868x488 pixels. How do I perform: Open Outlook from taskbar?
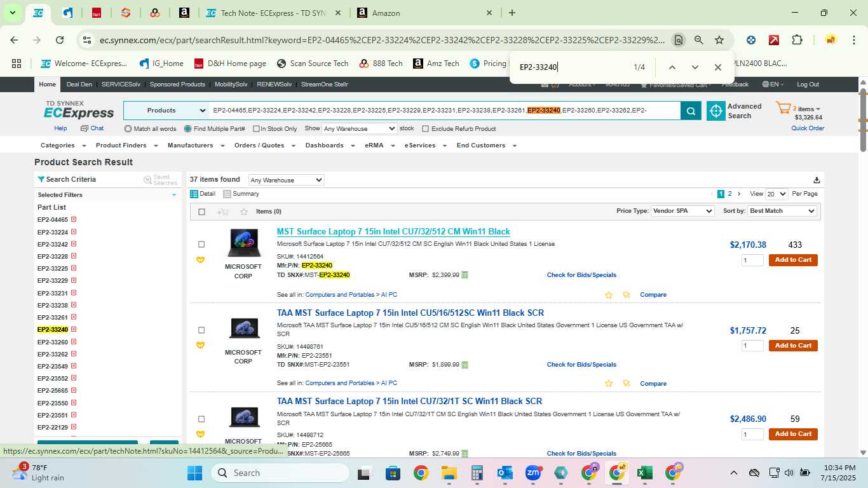pos(505,473)
